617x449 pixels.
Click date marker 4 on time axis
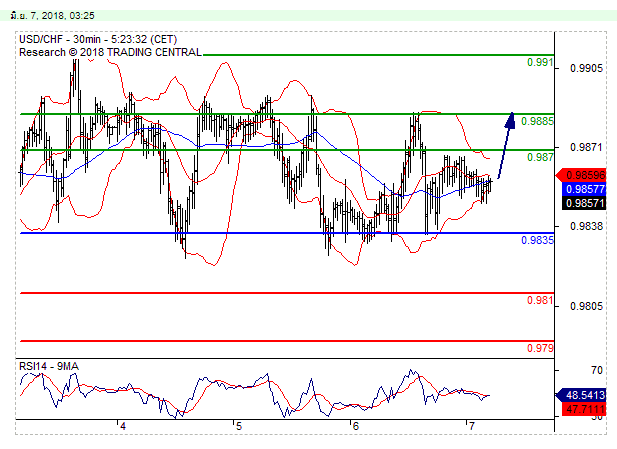(x=123, y=427)
